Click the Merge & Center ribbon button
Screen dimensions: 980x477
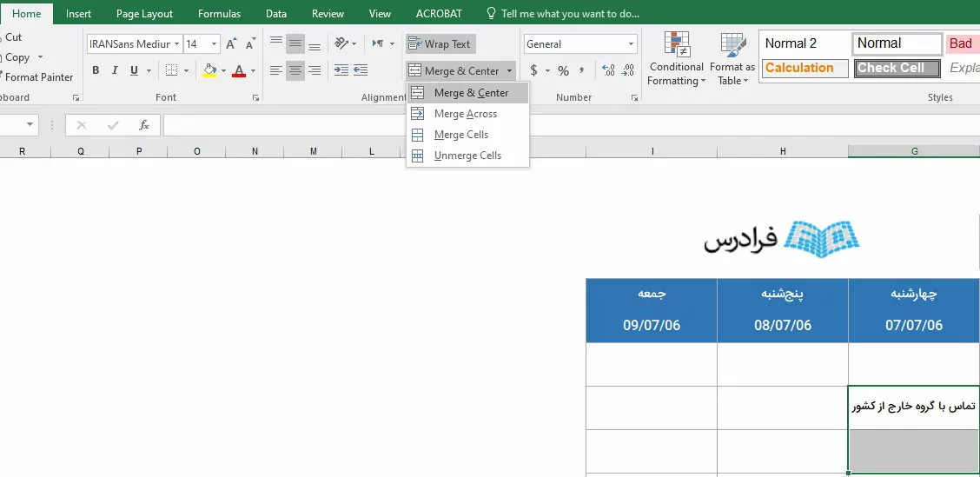point(454,70)
